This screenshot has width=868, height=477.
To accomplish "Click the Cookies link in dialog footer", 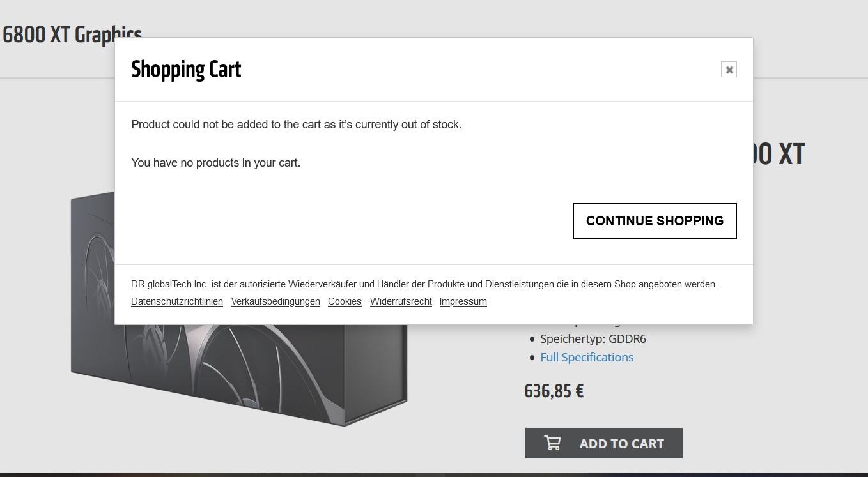I will (x=345, y=301).
